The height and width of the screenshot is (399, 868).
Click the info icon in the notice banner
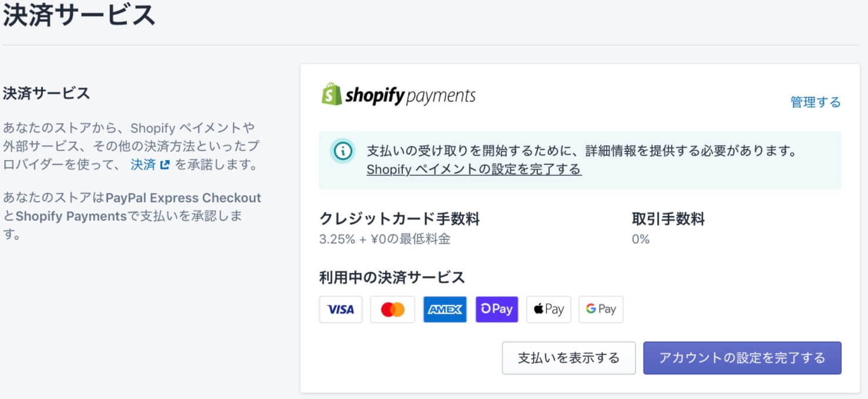(x=343, y=151)
